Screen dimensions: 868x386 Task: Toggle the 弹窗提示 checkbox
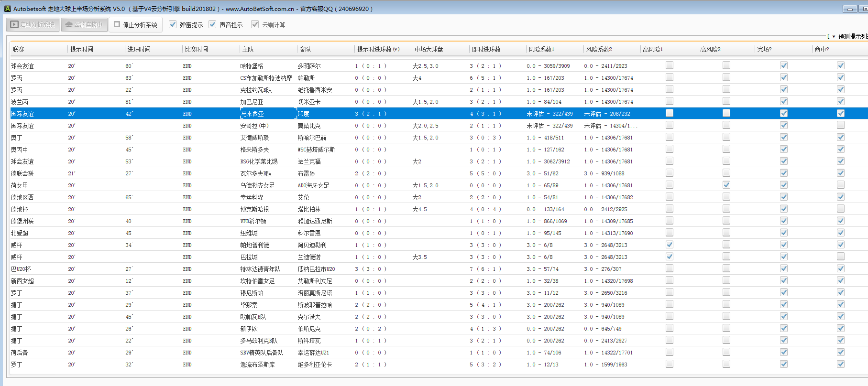pos(173,24)
